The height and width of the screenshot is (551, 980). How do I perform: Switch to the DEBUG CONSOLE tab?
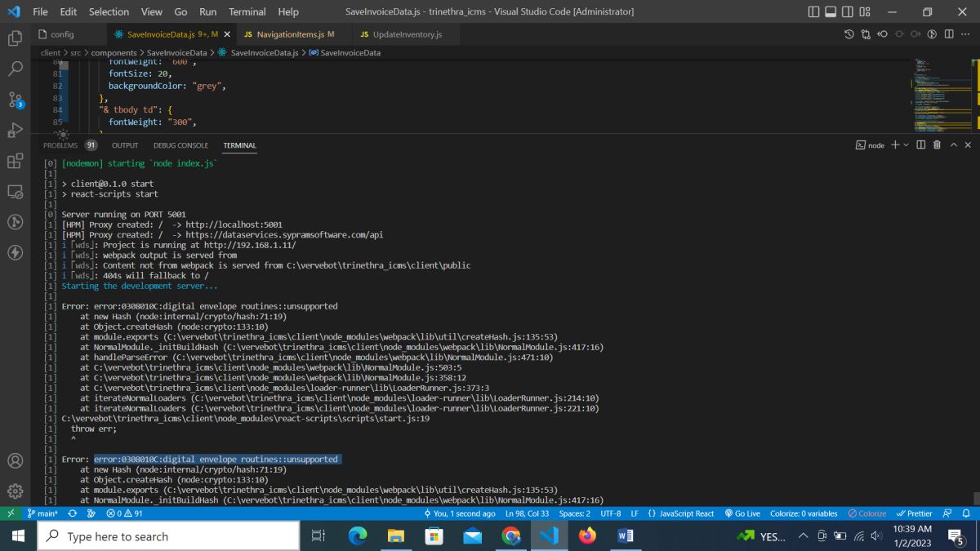[x=180, y=145]
